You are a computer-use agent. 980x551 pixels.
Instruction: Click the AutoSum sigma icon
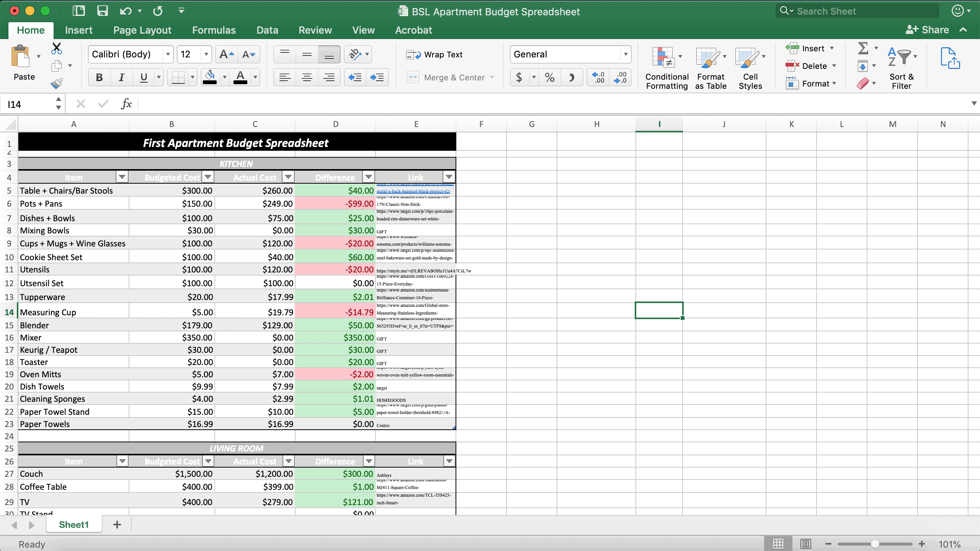click(x=863, y=48)
